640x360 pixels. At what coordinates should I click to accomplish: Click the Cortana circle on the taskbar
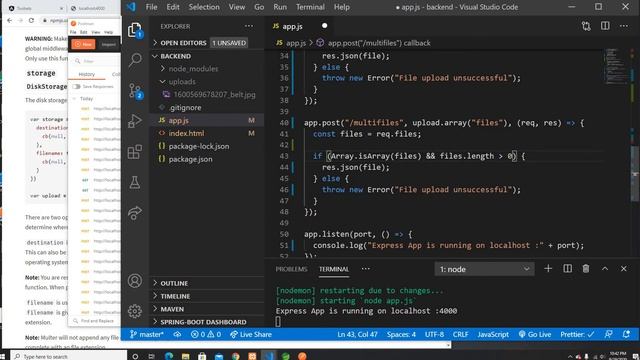click(x=135, y=356)
